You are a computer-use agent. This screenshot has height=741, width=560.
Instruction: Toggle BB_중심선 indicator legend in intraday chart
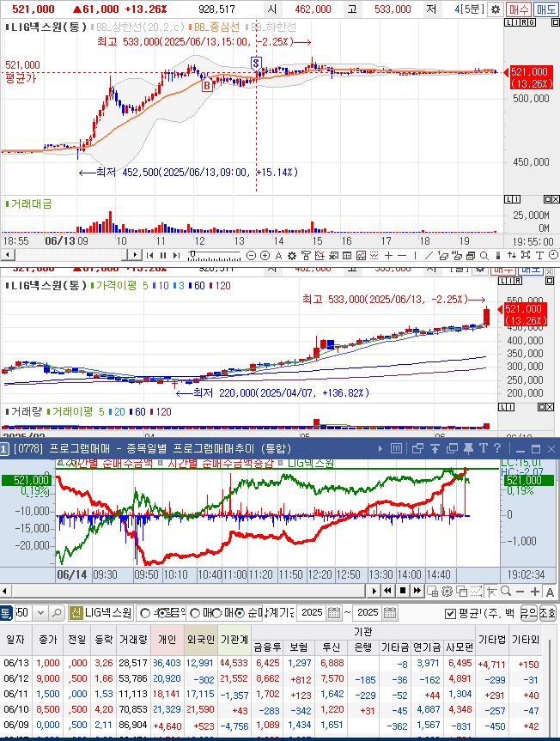pyautogui.click(x=214, y=27)
